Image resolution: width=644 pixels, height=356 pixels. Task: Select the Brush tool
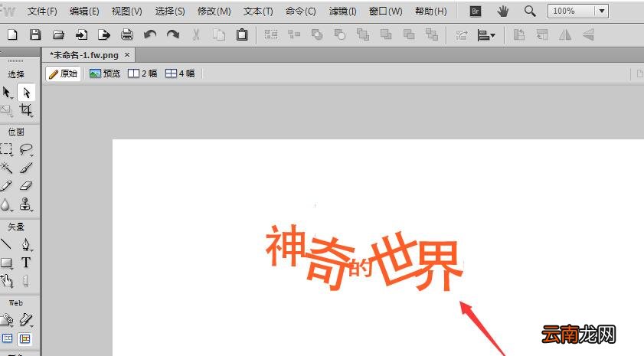coord(26,168)
